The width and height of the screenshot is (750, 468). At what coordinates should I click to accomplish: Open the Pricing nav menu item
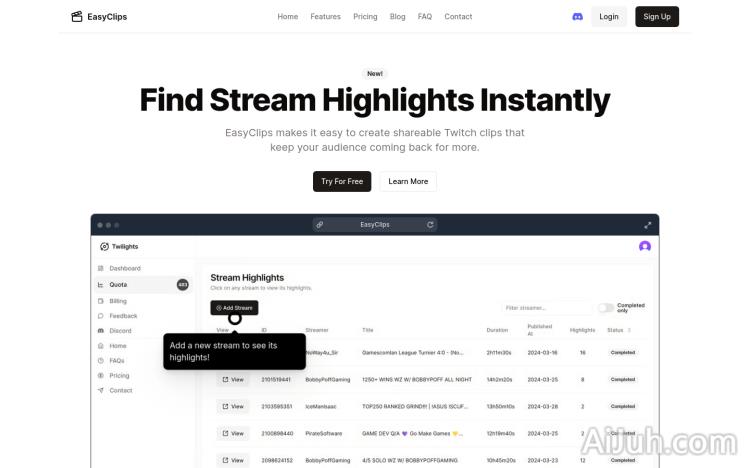click(365, 16)
